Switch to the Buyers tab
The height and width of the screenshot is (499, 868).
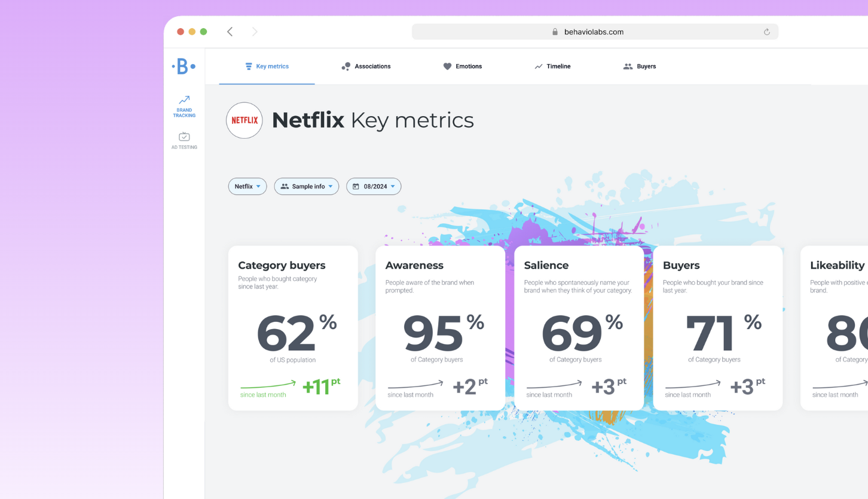640,66
